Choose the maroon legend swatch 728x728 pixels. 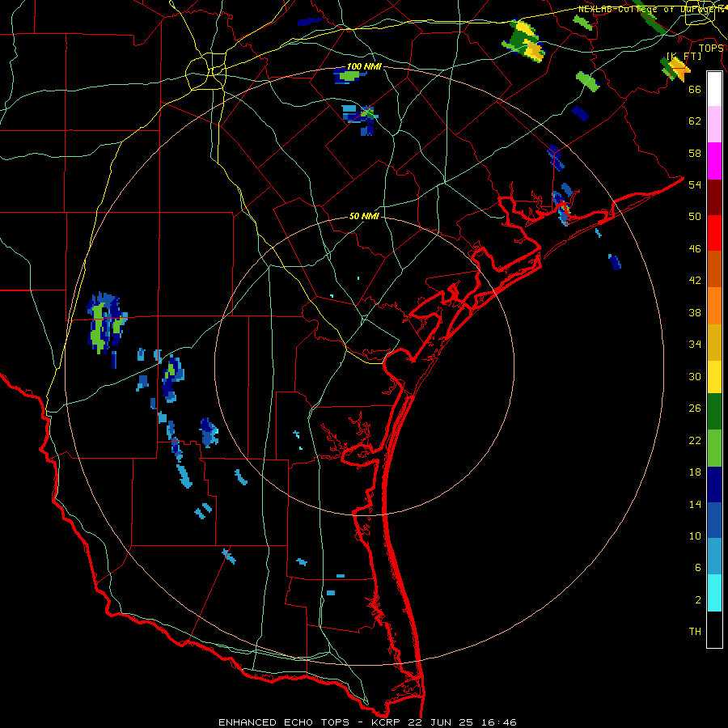click(714, 197)
